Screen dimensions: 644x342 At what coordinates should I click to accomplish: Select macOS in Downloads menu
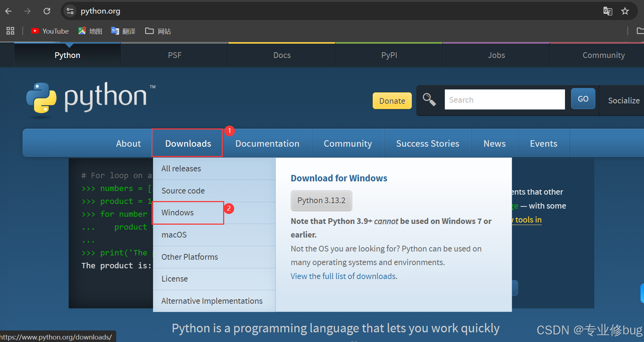tap(214, 235)
